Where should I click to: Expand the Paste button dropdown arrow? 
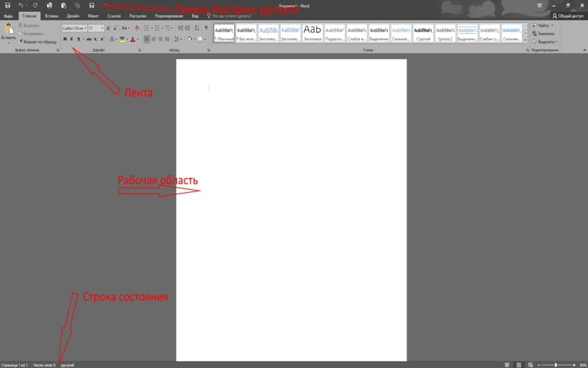[8, 42]
